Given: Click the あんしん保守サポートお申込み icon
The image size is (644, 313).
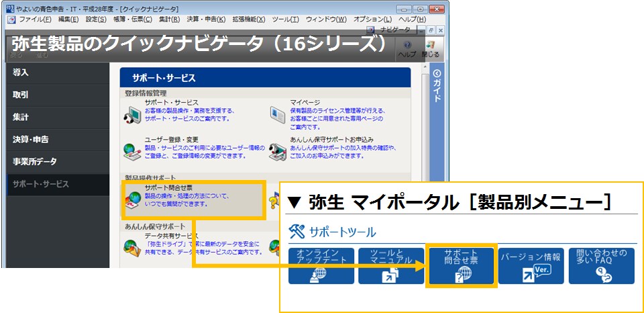Looking at the screenshot, I should (x=278, y=152).
